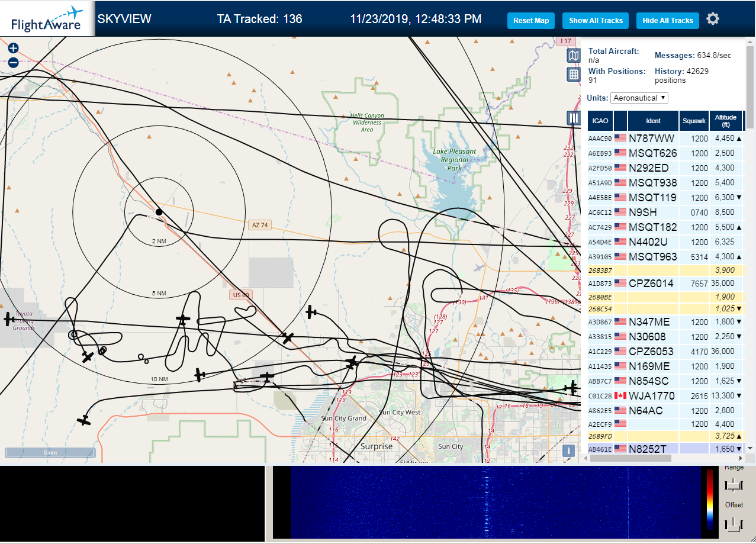Viewport: 756px width, 544px height.
Task: Select the N347ME aircraft row
Action: point(665,321)
